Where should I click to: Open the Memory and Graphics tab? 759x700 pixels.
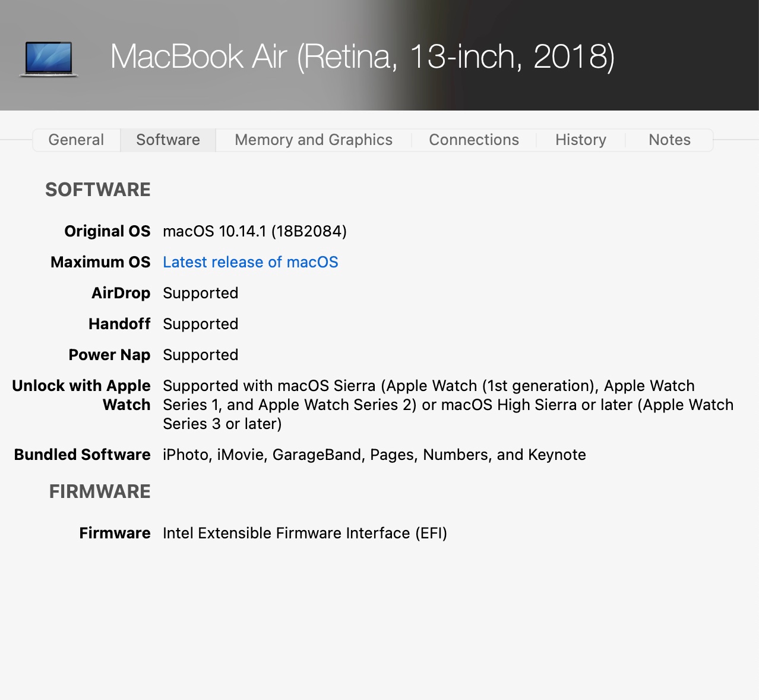[314, 140]
